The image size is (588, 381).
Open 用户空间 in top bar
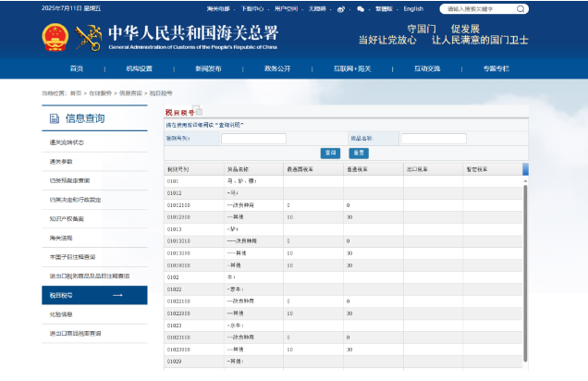tap(286, 8)
